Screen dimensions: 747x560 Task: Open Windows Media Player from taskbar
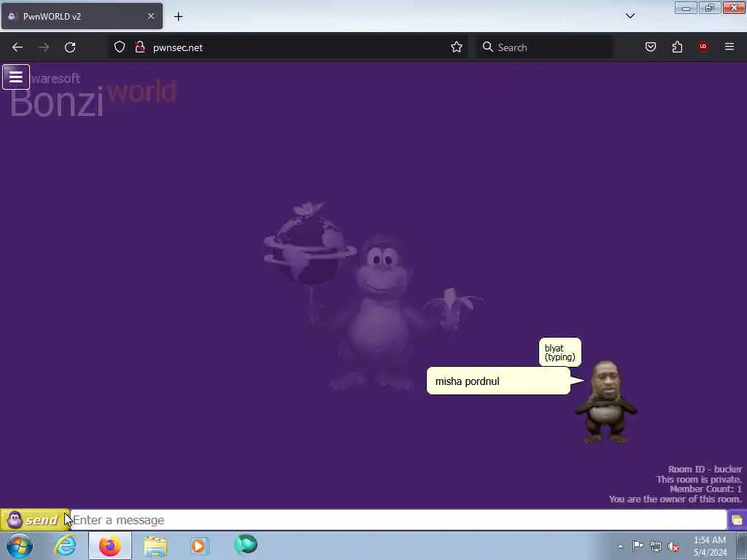(199, 545)
